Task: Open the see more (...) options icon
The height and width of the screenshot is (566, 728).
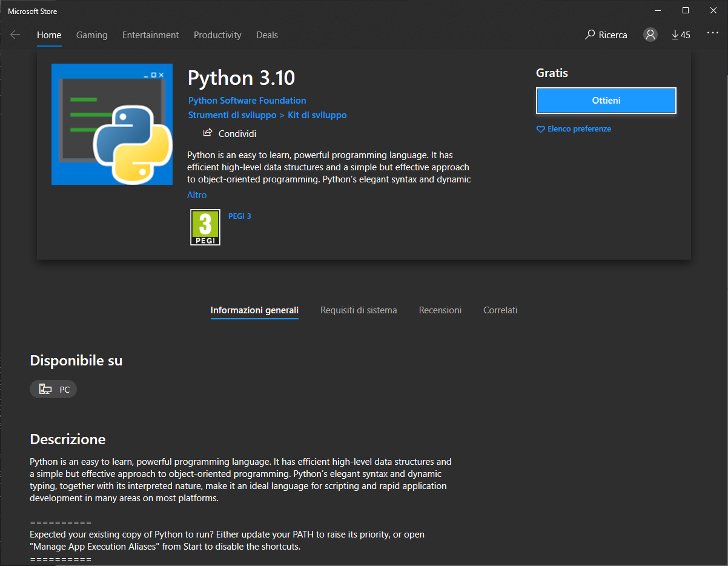Action: 713,33
